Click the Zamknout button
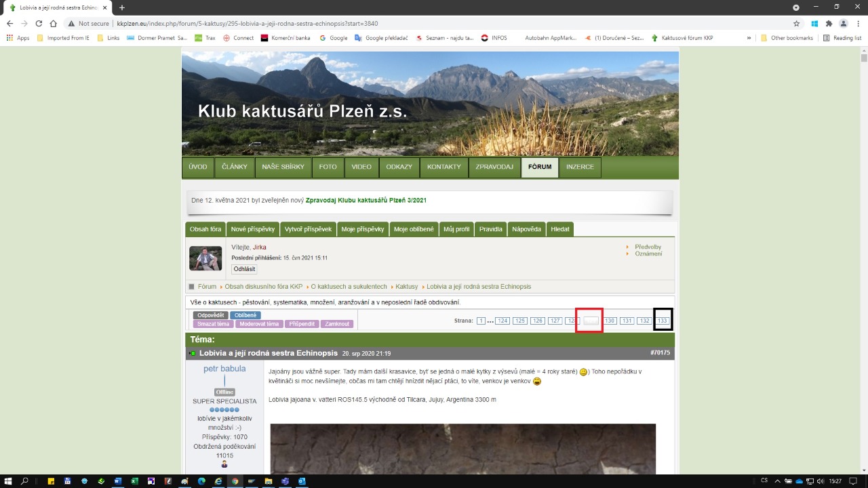This screenshot has height=488, width=868. click(x=337, y=324)
